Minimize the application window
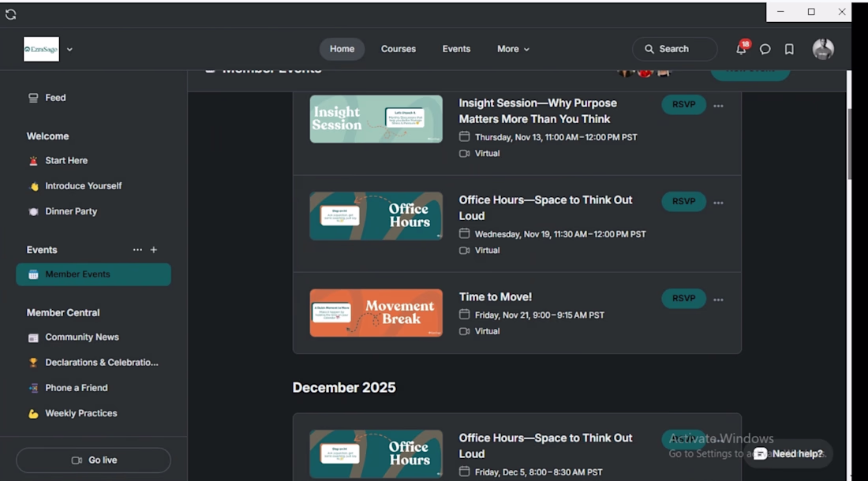The image size is (868, 481). tap(780, 12)
